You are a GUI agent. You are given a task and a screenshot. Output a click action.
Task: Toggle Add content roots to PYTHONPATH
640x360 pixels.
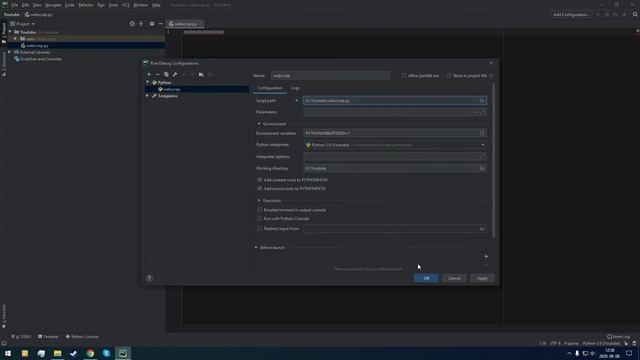(x=260, y=180)
